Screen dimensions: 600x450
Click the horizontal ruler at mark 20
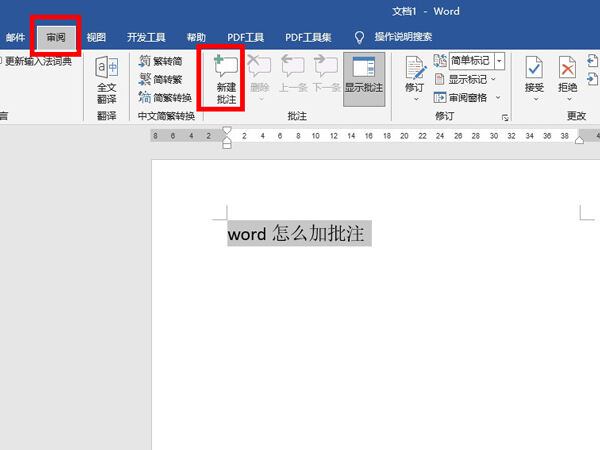click(404, 136)
